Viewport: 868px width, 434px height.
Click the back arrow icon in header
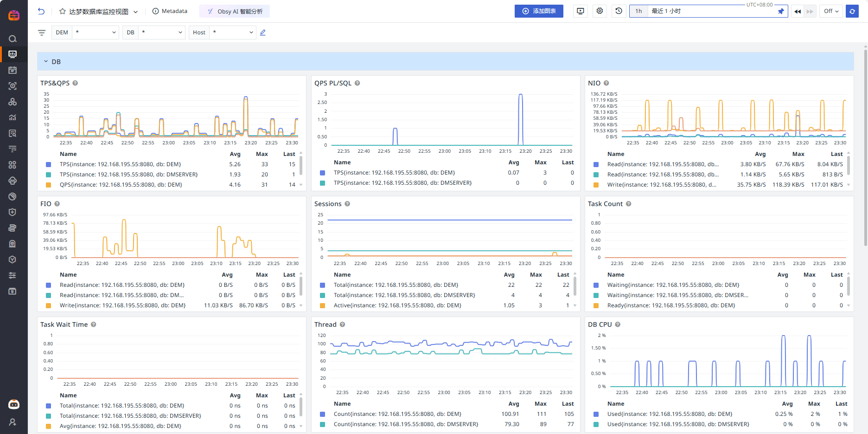pyautogui.click(x=41, y=11)
